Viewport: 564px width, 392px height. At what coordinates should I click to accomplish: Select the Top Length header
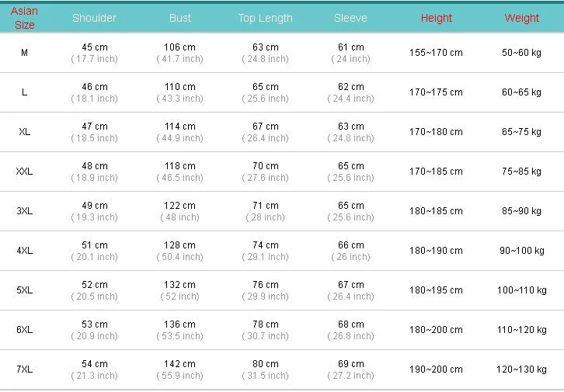pyautogui.click(x=266, y=19)
